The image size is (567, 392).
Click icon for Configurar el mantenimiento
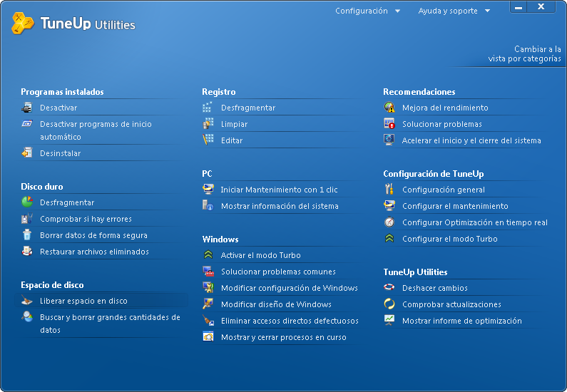pos(389,205)
